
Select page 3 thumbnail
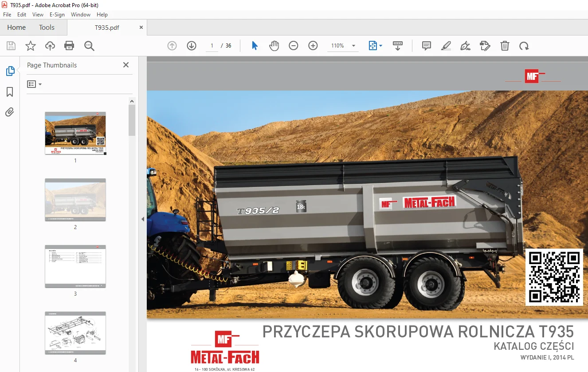click(x=75, y=266)
